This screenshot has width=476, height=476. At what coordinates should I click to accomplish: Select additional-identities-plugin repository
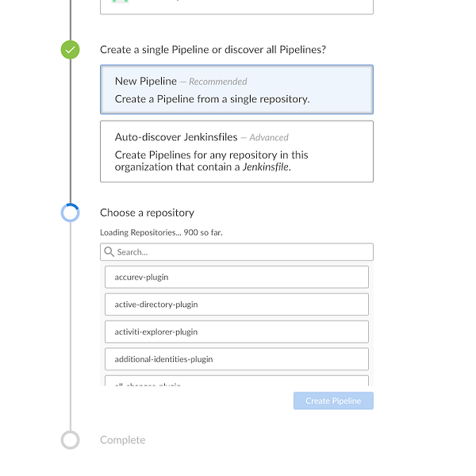point(236,359)
